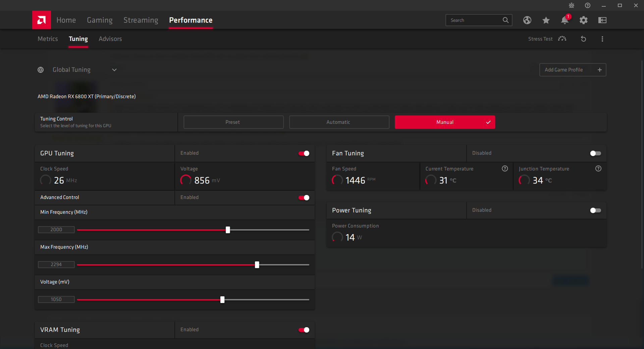This screenshot has width=644, height=349.
Task: Click the Add Game Profile button
Action: click(573, 70)
